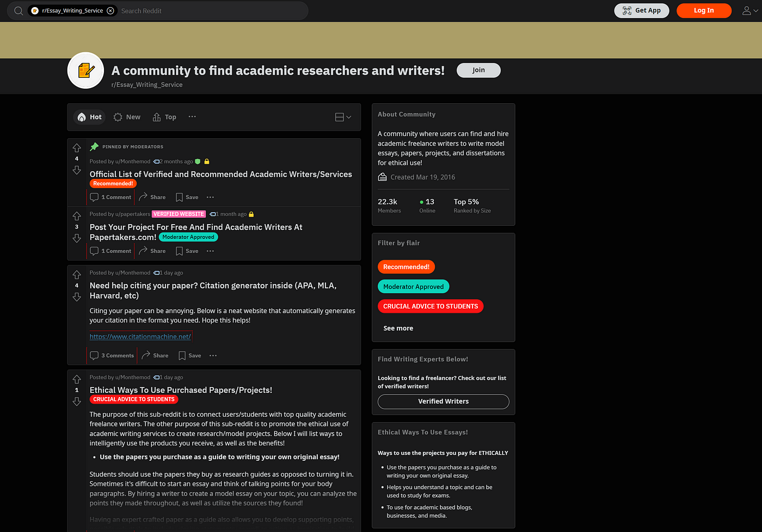Image resolution: width=762 pixels, height=532 pixels.
Task: Click the Verified Writers button
Action: pyautogui.click(x=443, y=401)
